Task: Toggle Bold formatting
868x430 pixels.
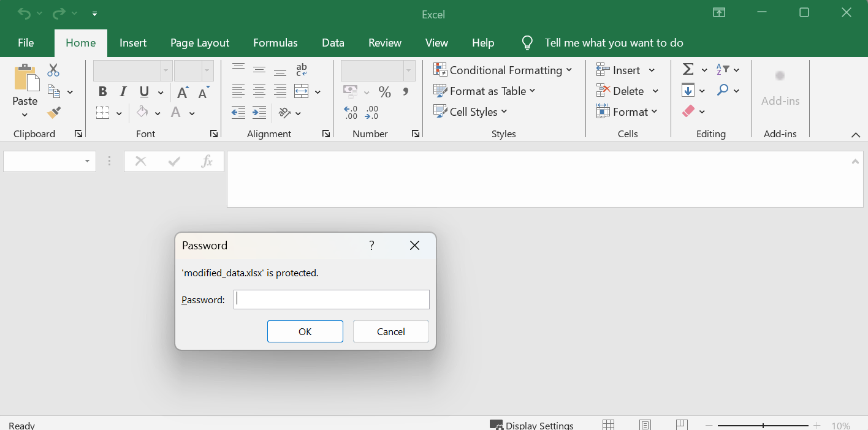Action: pyautogui.click(x=102, y=92)
